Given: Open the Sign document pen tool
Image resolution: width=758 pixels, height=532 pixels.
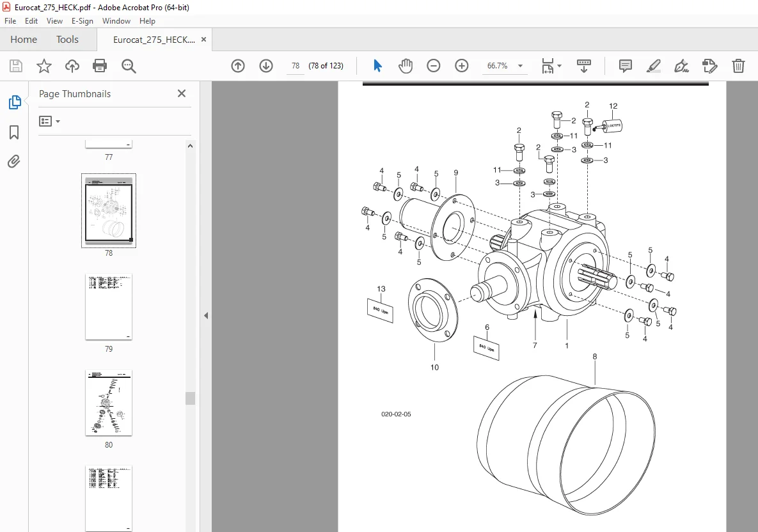Looking at the screenshot, I should [682, 66].
